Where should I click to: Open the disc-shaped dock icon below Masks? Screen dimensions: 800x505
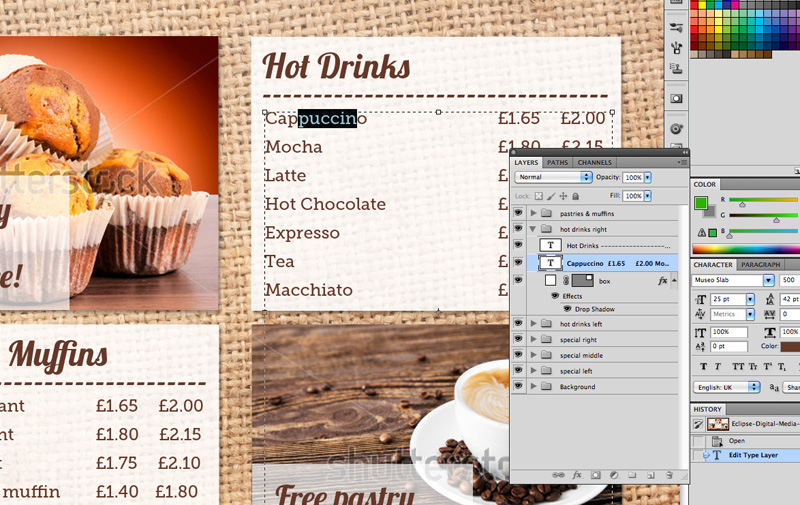(676, 129)
